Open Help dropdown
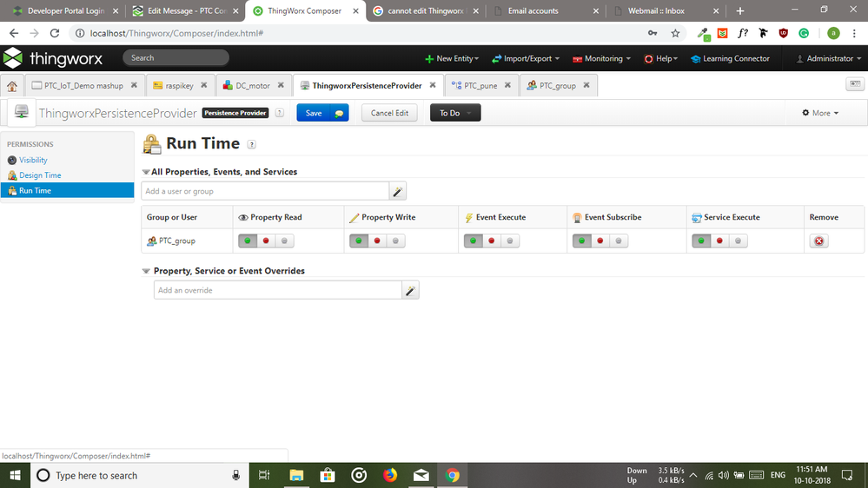This screenshot has height=488, width=868. 661,59
